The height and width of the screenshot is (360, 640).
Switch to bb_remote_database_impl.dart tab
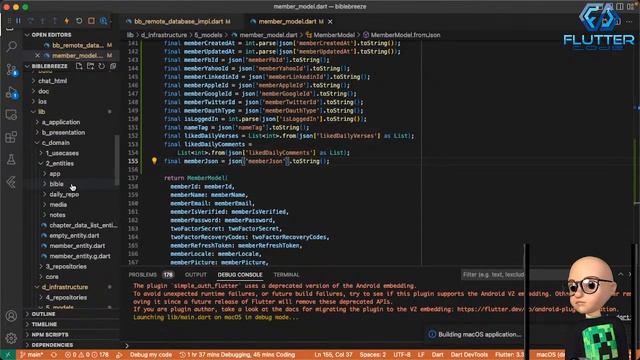coord(178,22)
